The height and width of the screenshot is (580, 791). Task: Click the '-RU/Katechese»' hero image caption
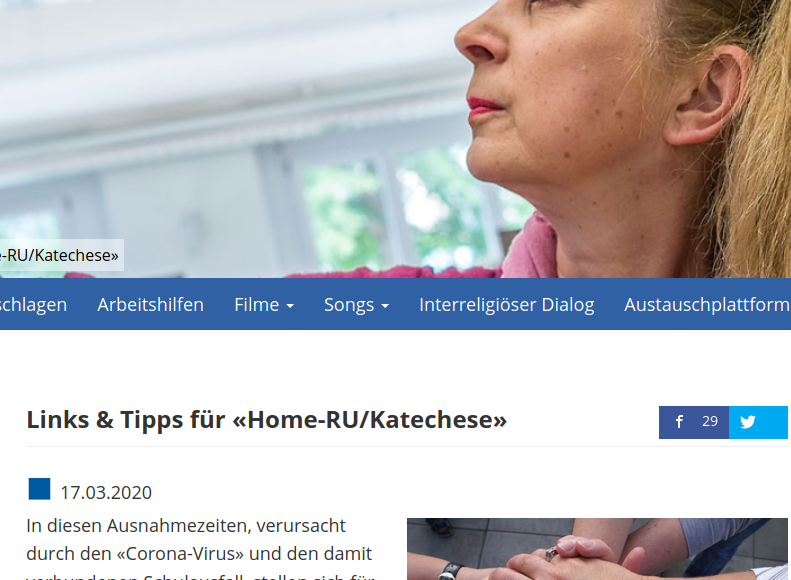click(60, 255)
